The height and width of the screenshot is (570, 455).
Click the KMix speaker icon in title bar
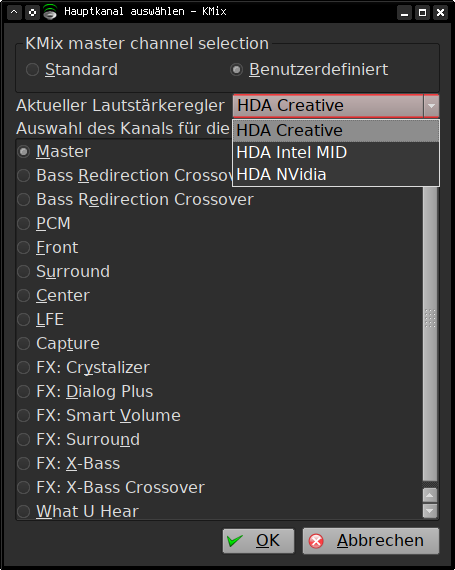pyautogui.click(x=50, y=12)
